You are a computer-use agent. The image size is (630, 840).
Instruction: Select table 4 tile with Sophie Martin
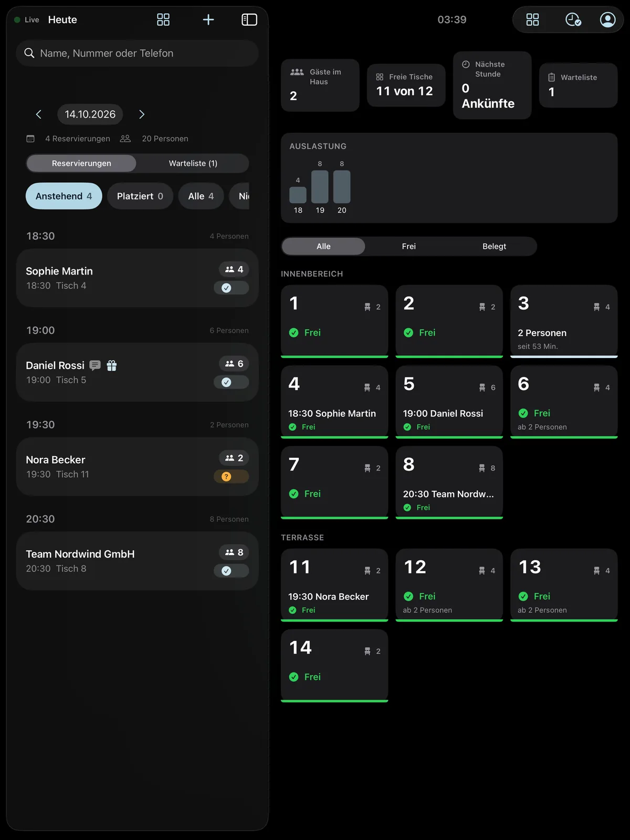click(x=334, y=402)
